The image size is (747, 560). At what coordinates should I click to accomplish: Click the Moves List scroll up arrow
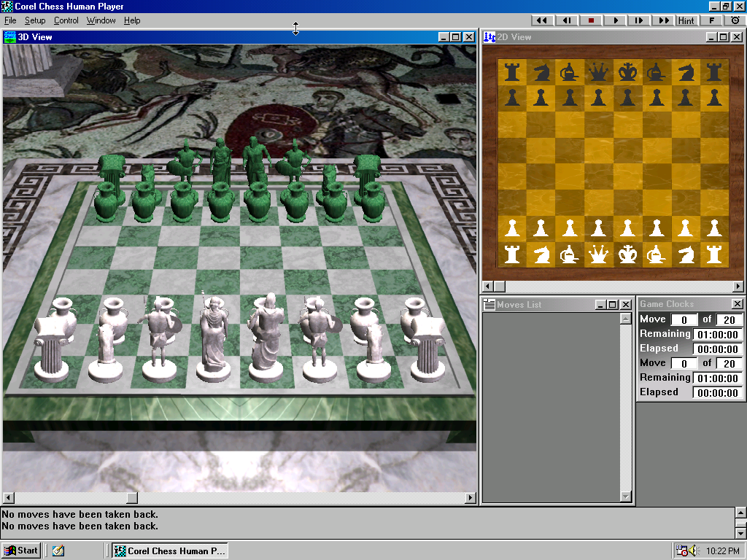(x=626, y=319)
